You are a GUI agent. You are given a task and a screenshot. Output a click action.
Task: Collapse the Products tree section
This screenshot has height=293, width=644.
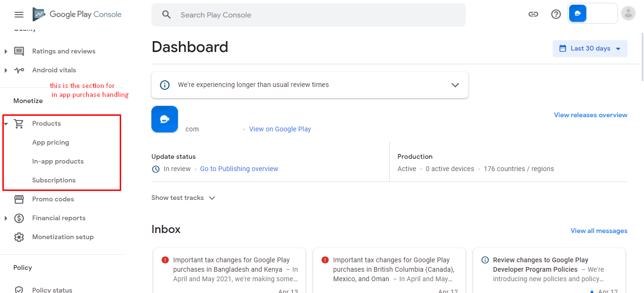6,124
